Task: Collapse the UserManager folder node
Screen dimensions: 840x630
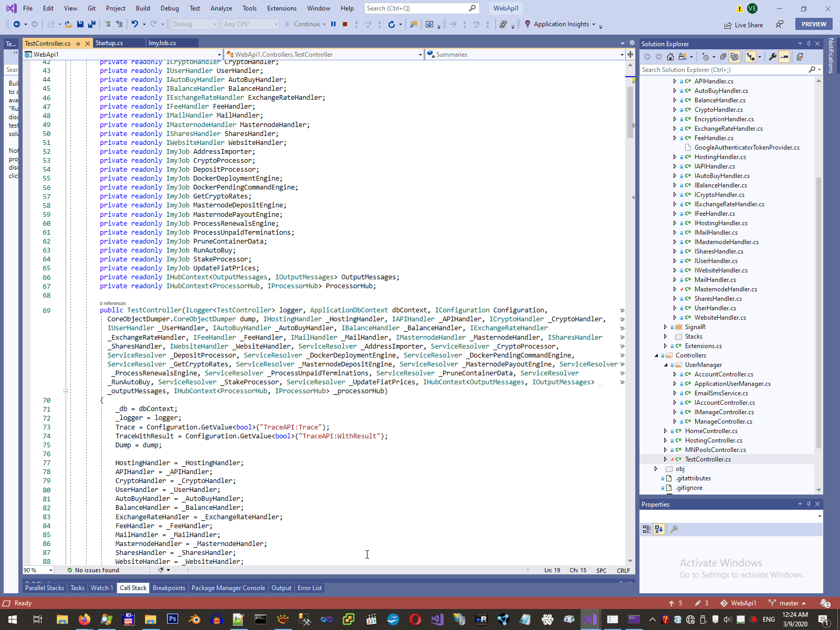Action: [x=666, y=365]
